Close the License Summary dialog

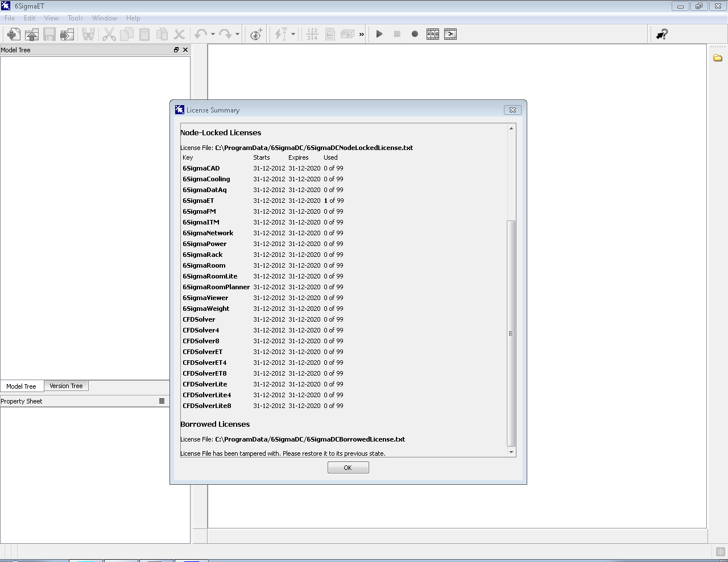(512, 110)
